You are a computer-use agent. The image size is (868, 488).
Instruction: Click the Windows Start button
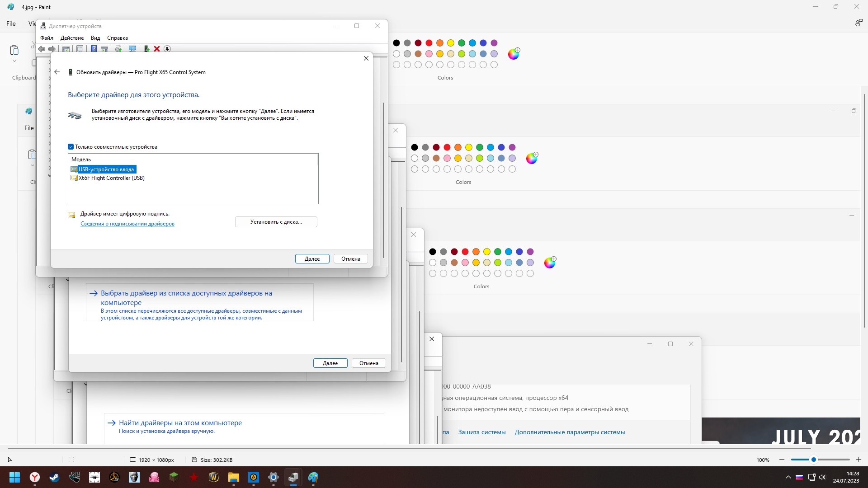click(x=14, y=477)
